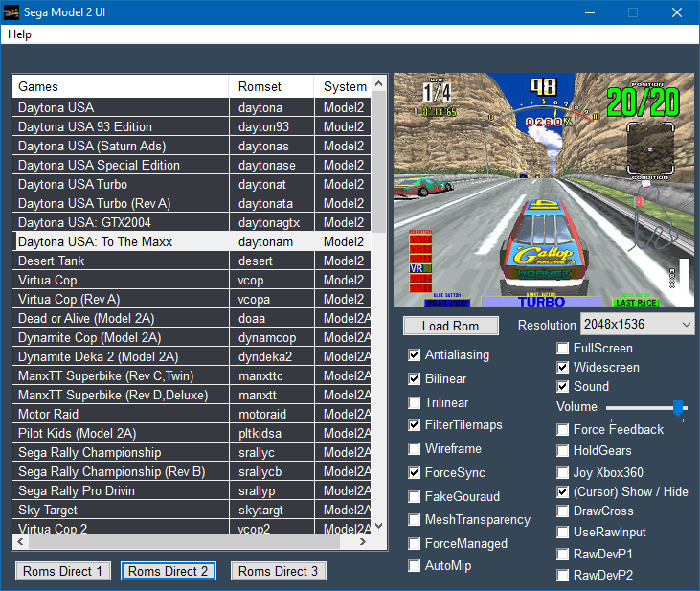Click the Volume slider handle
This screenshot has width=700, height=591.
point(678,408)
